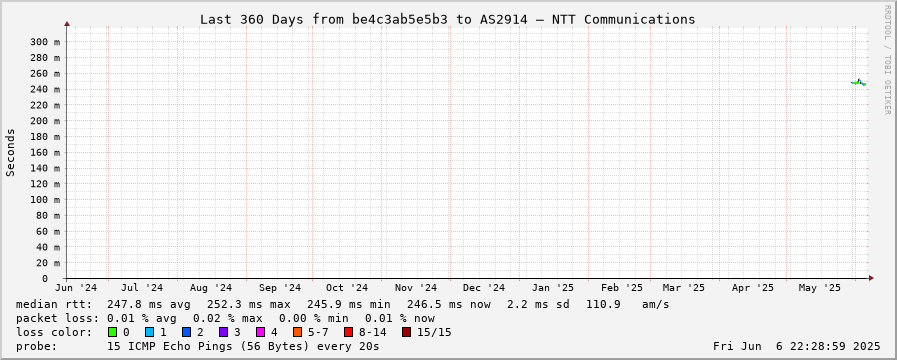Image resolution: width=897 pixels, height=360 pixels.
Task: Click the median rtt statistics line
Action: point(342,304)
